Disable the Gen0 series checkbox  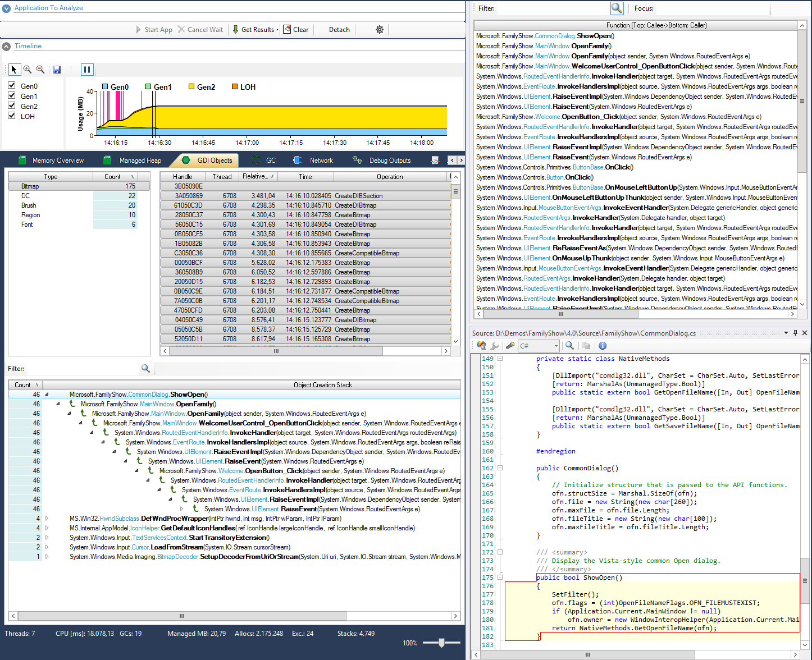[11, 86]
